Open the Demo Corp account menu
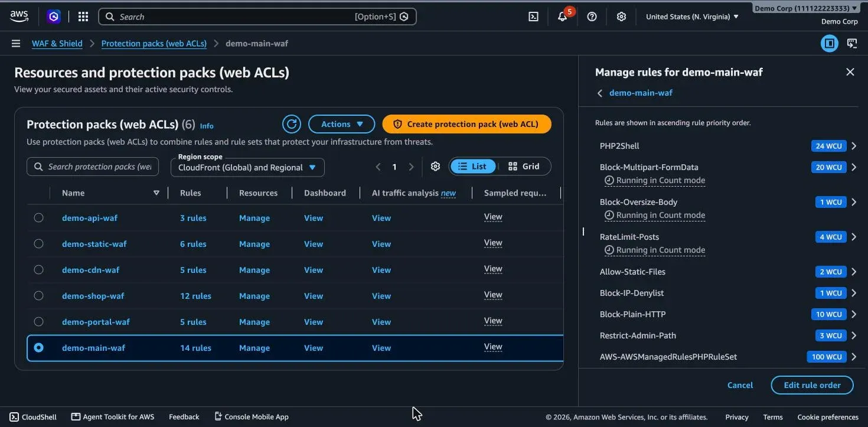This screenshot has width=868, height=427. click(806, 8)
